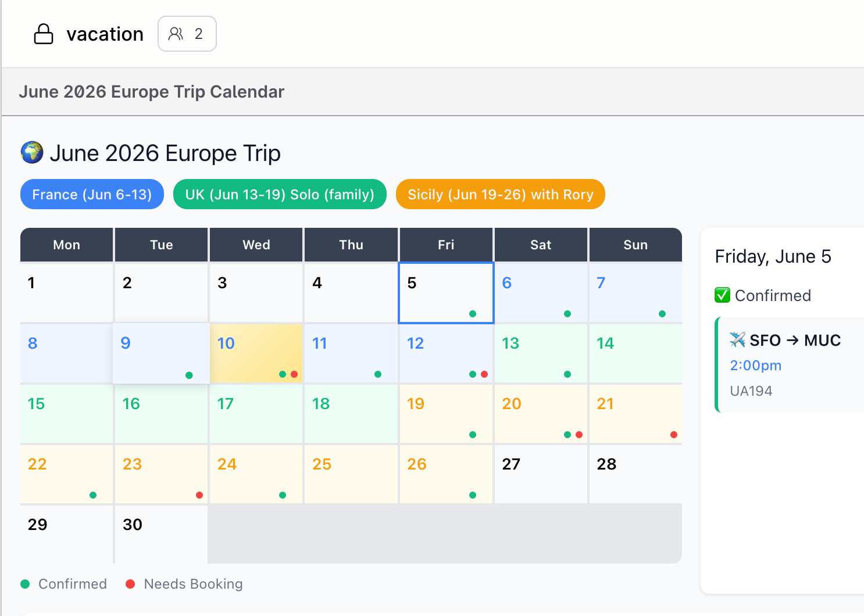Select the Sicily (Jun 19-26) with Rory pill
The image size is (864, 616).
pyautogui.click(x=501, y=194)
